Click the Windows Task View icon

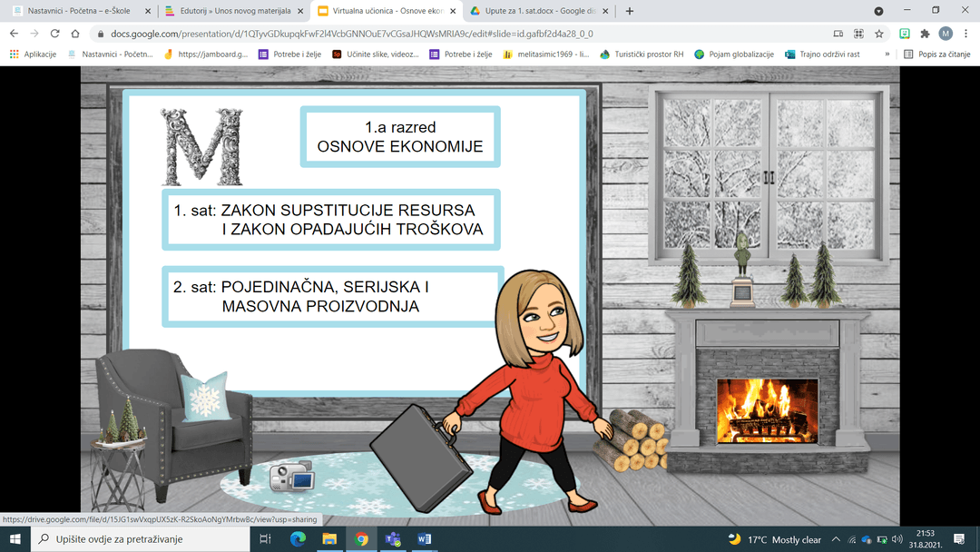[x=265, y=539]
